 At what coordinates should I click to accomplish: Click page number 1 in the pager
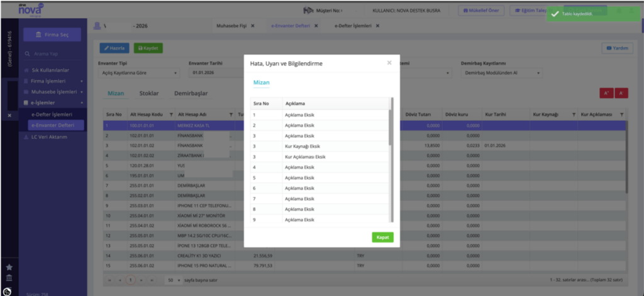tap(130, 280)
